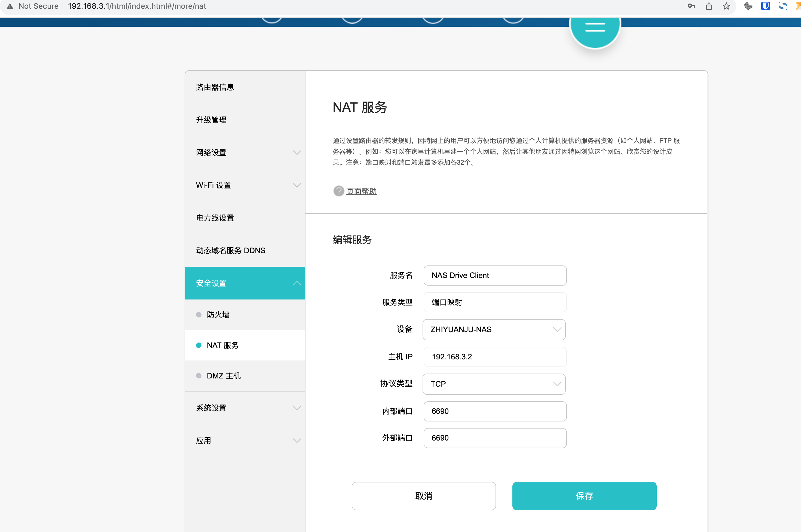The height and width of the screenshot is (532, 801).
Task: Bookmark page with the star icon
Action: [726, 6]
